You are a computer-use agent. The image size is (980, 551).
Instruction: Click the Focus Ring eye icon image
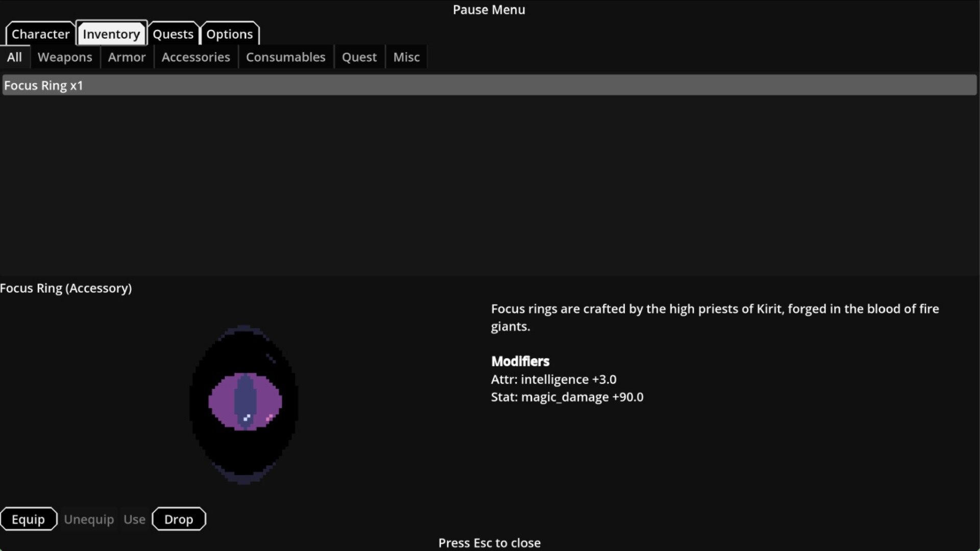[244, 404]
